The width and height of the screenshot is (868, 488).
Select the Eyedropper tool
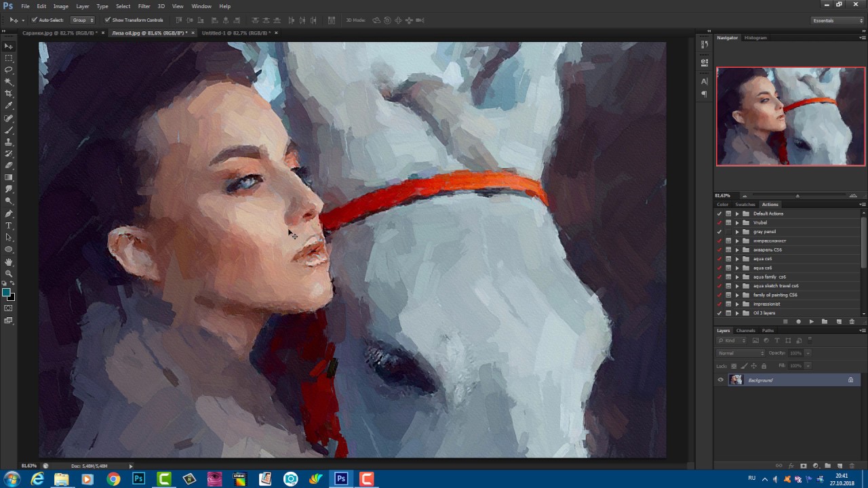(x=9, y=105)
